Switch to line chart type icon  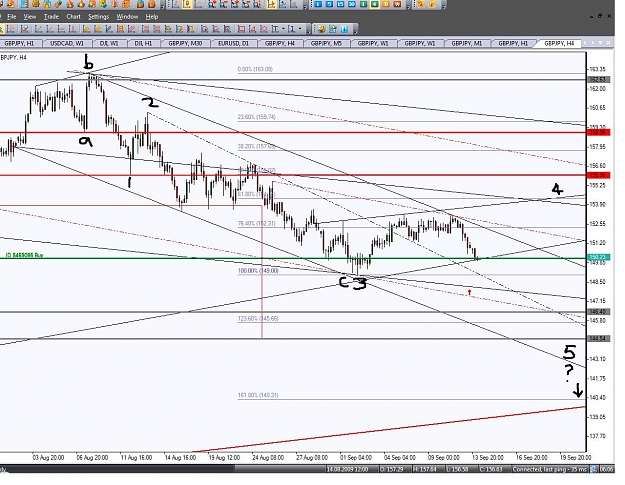198,4
